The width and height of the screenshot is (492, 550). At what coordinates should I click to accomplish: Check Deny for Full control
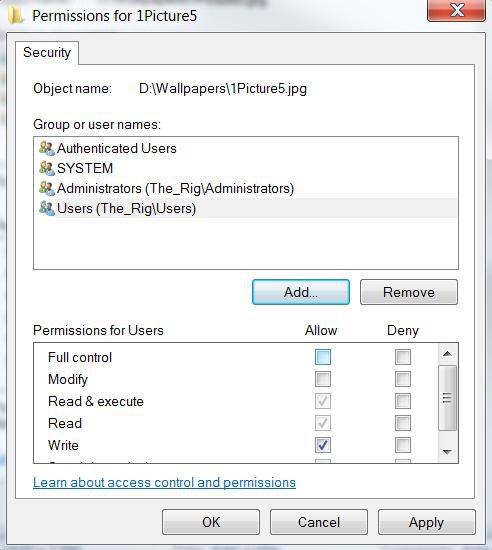(403, 357)
